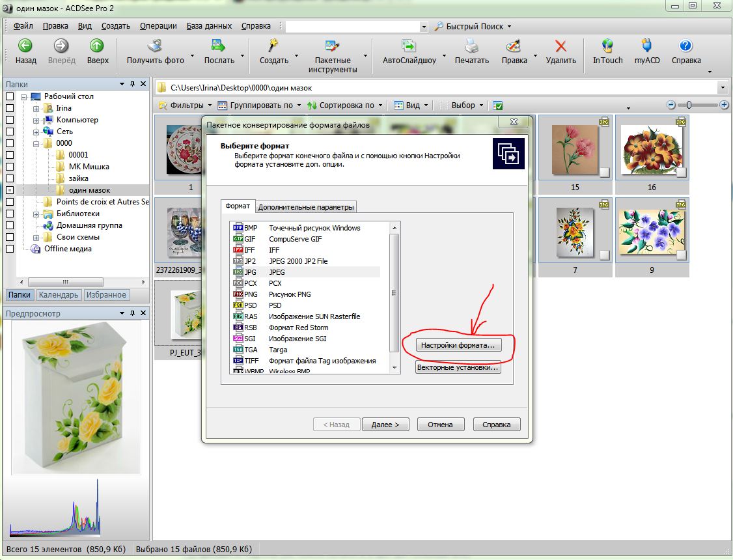Open the Послать send icon
Viewport: 733px width, 560px height.
218,46
